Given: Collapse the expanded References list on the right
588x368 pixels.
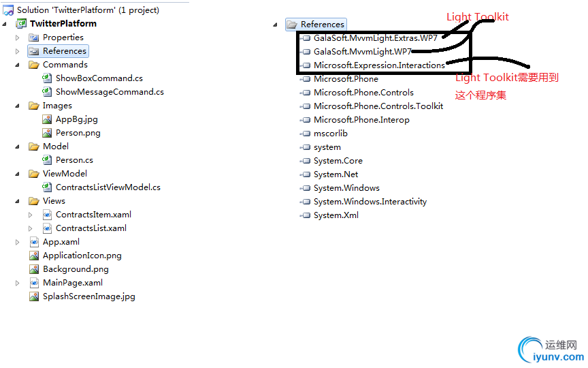Looking at the screenshot, I should pos(275,25).
